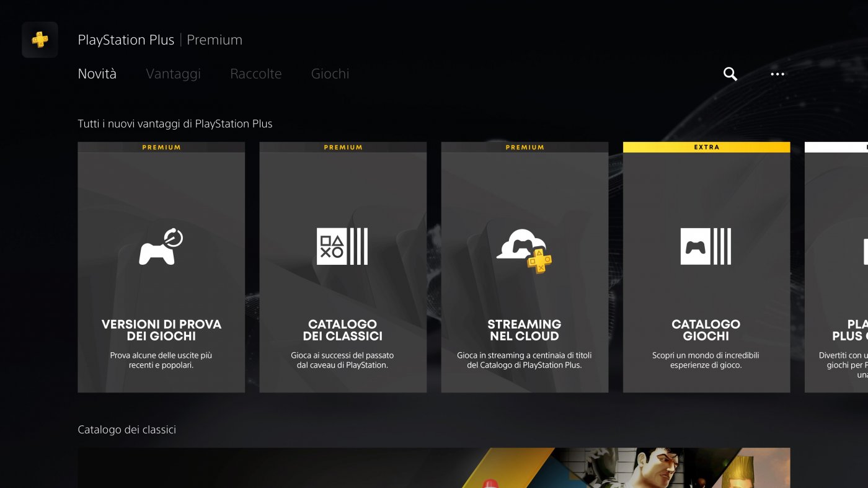This screenshot has width=868, height=488.
Task: Select the PlayStation Plus logo icon
Action: click(39, 39)
